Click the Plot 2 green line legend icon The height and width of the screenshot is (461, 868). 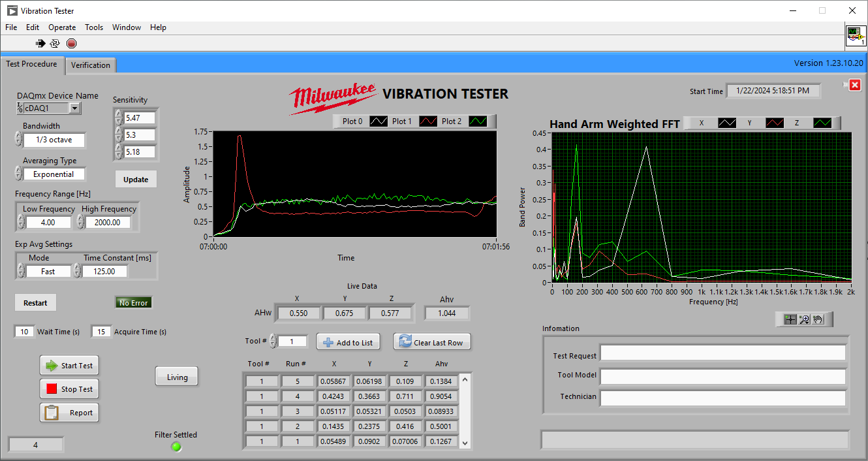coord(478,121)
